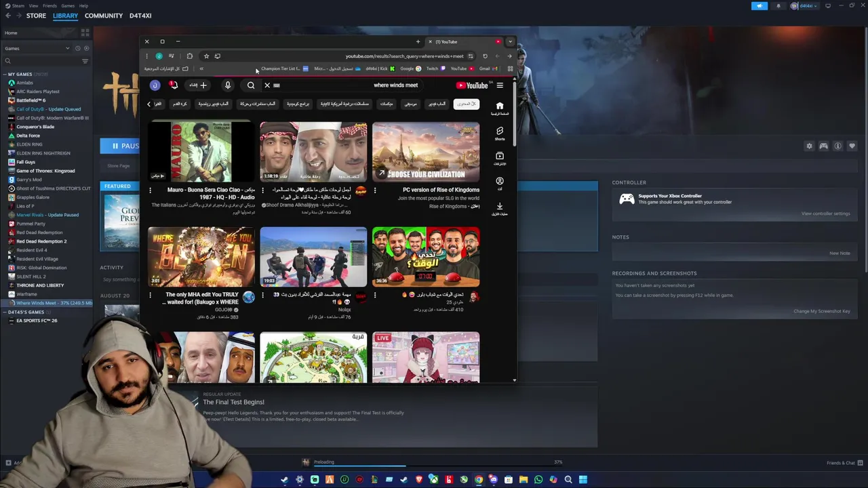Open Chrome extensions puzzle icon
The image size is (868, 488).
tap(189, 56)
